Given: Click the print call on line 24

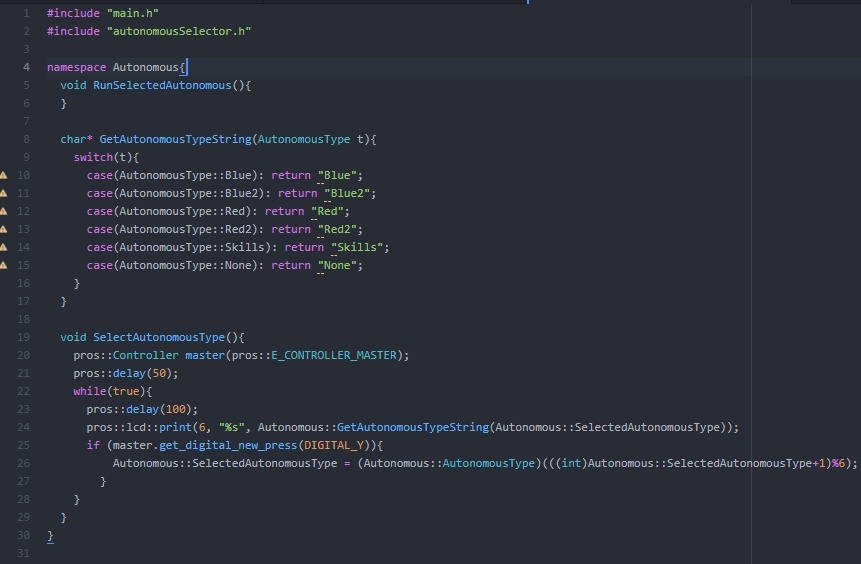Looking at the screenshot, I should click(x=175, y=427).
